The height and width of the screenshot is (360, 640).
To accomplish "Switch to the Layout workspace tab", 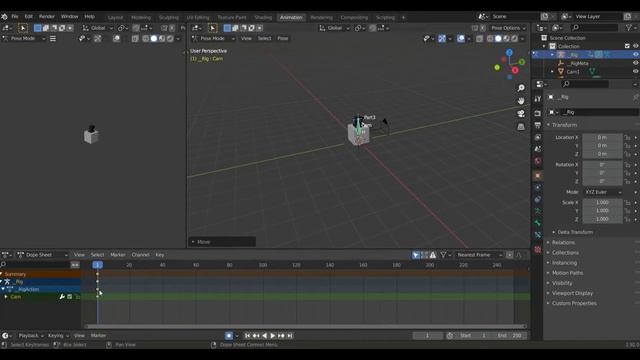I will tap(115, 18).
